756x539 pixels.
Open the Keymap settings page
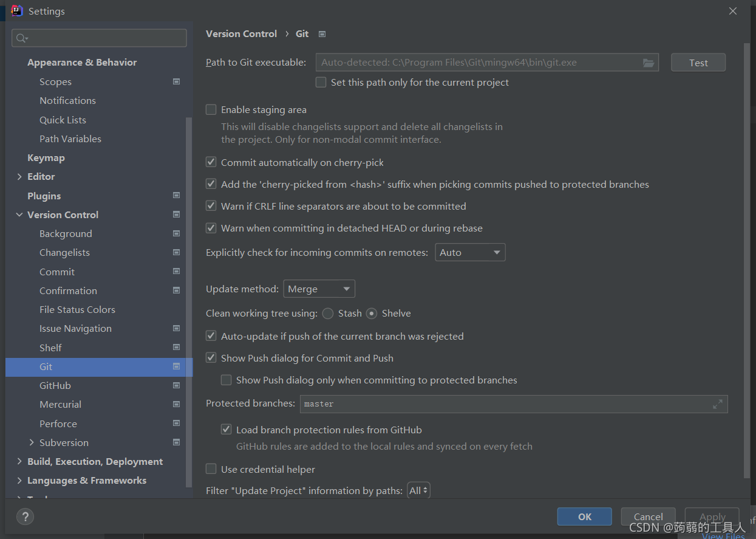[46, 158]
